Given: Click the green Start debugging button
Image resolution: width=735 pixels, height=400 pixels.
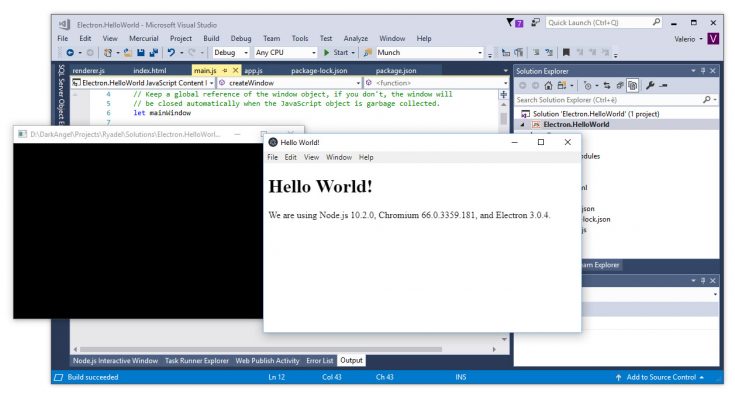Looking at the screenshot, I should (x=336, y=53).
